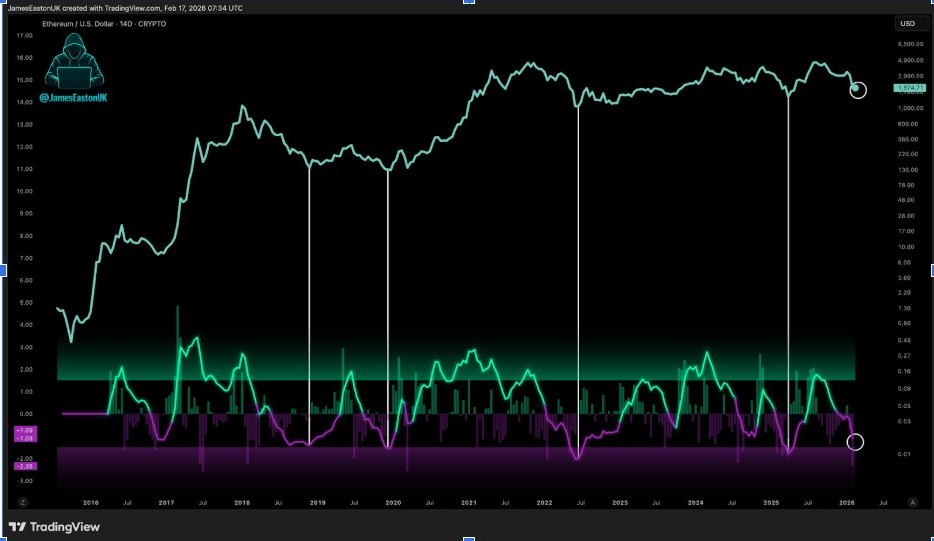Click the 2019 label on the time axis
This screenshot has height=541, width=934.
[x=317, y=502]
